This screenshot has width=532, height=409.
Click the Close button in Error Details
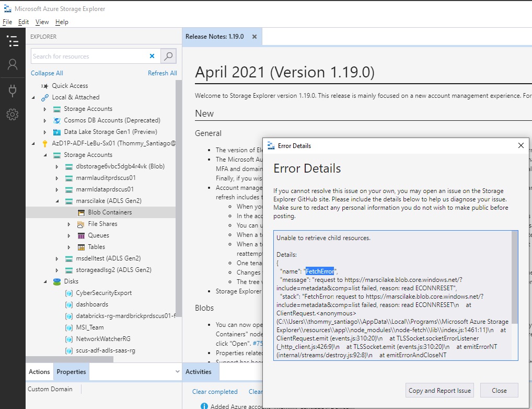coord(499,390)
